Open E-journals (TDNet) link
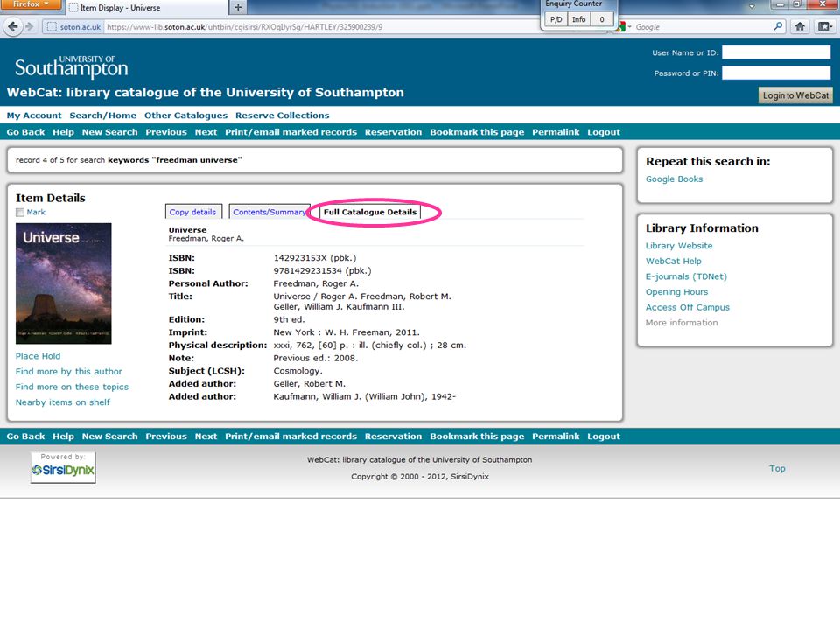Image resolution: width=840 pixels, height=630 pixels. [x=686, y=277]
